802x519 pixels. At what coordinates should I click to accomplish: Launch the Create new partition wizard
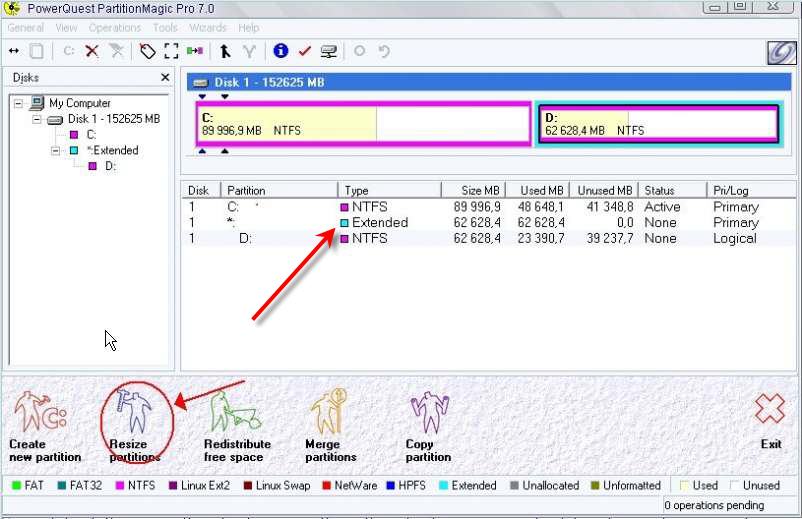[x=45, y=426]
